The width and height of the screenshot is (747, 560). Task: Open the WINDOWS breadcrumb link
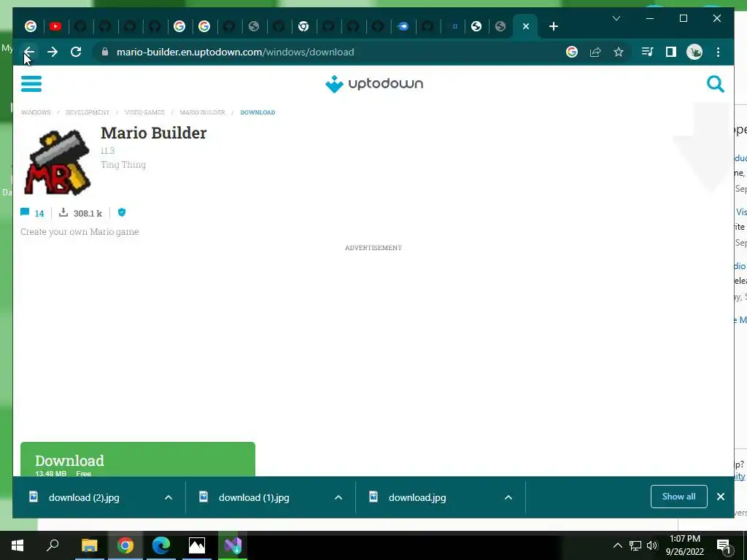click(36, 112)
